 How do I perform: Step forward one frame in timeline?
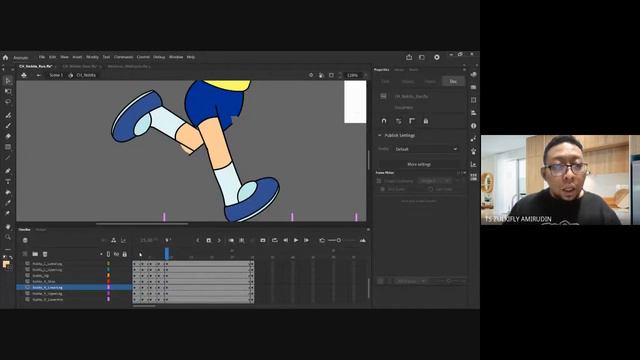point(307,240)
